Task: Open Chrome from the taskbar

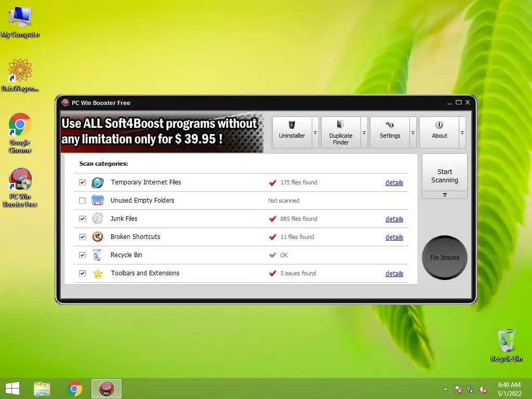Action: click(x=74, y=389)
